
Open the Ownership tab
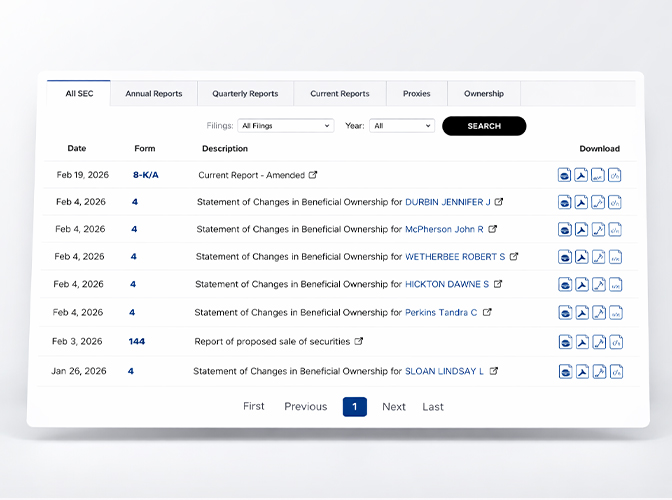(x=484, y=94)
